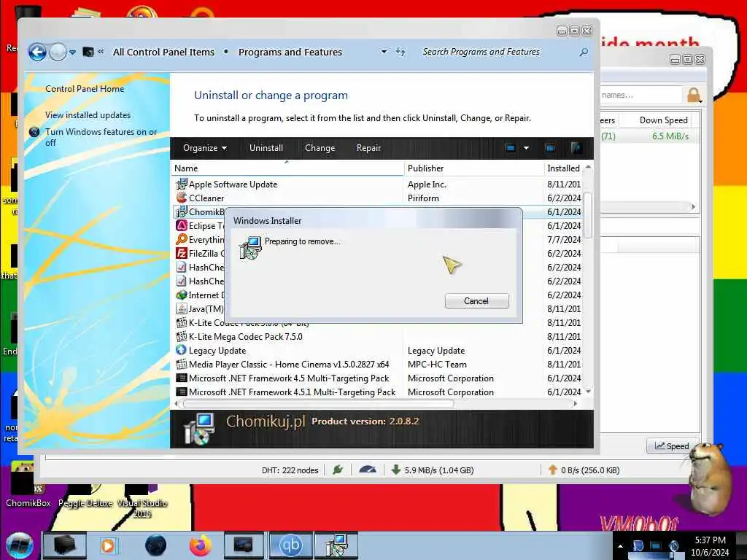Select Microsoft .NET Framework 4.5.1 Multi-Targeting Pack
Image resolution: width=747 pixels, height=560 pixels.
click(376, 392)
